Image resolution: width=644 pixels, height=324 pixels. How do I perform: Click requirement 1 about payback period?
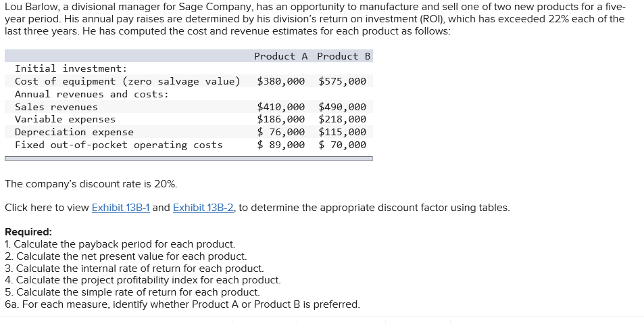[120, 244]
